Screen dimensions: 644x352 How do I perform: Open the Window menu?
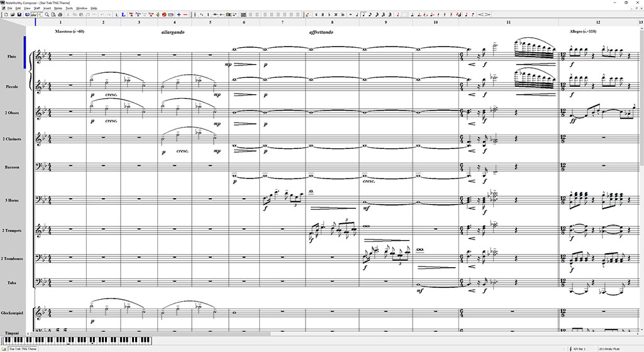click(x=81, y=8)
